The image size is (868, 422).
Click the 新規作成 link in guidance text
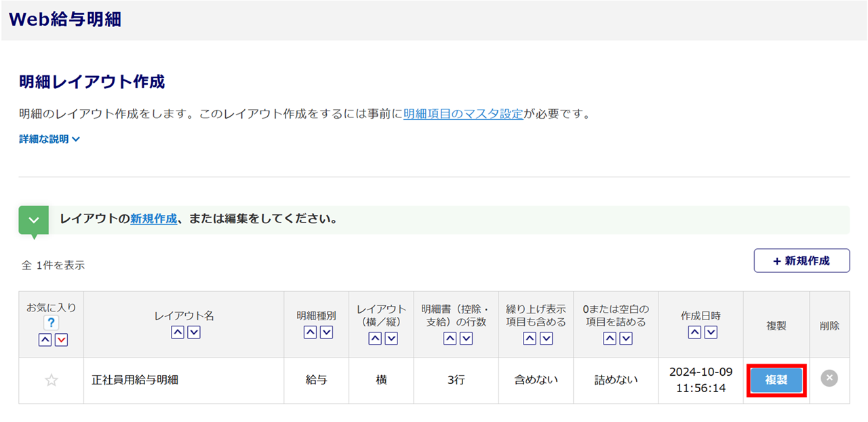coord(153,219)
